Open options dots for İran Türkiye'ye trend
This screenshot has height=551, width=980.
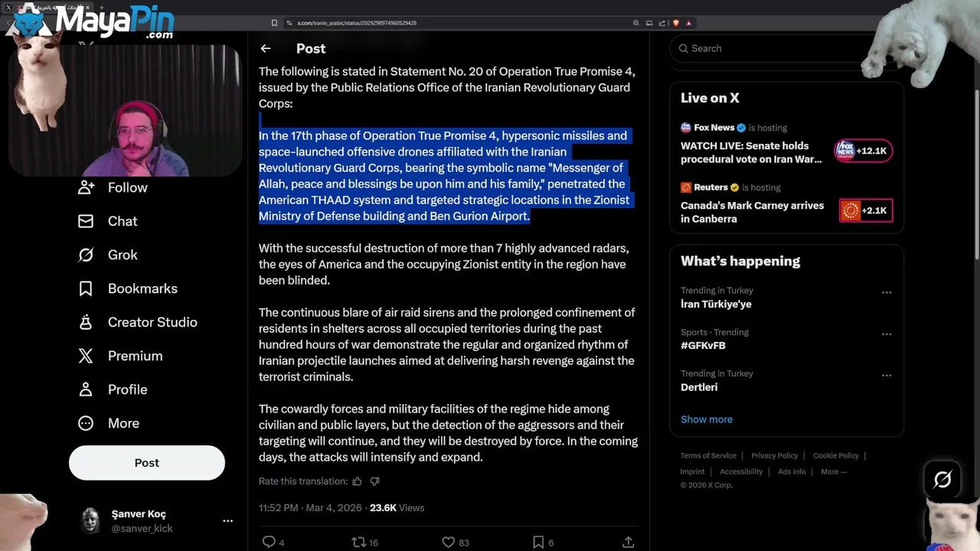point(887,292)
